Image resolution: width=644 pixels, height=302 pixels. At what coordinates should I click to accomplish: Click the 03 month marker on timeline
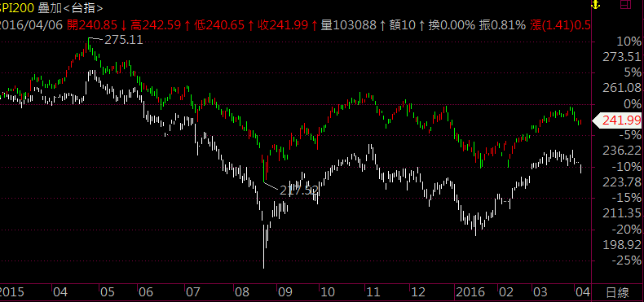coord(540,292)
